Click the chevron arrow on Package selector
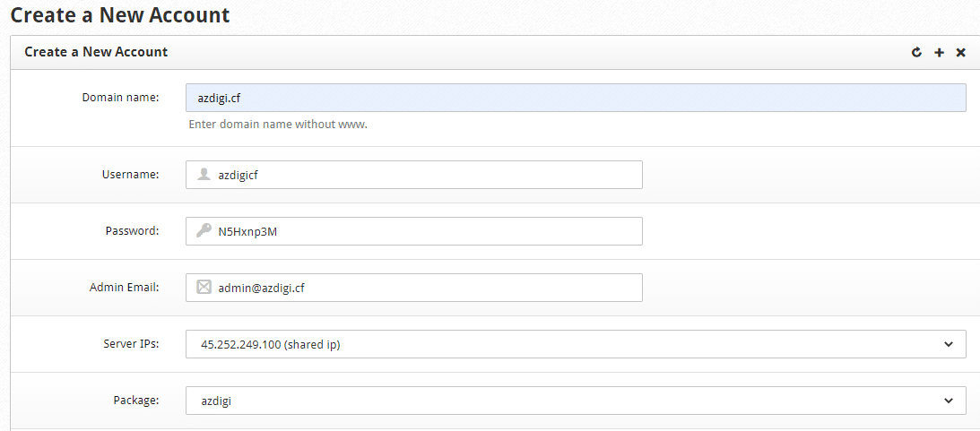980x431 pixels. [x=949, y=401]
